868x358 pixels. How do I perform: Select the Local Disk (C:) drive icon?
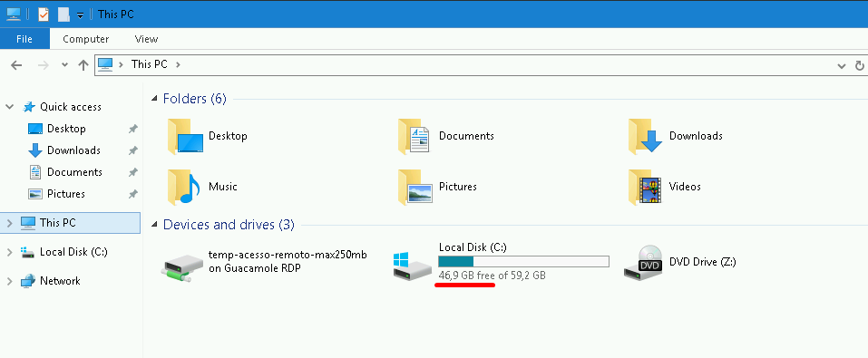(x=413, y=266)
